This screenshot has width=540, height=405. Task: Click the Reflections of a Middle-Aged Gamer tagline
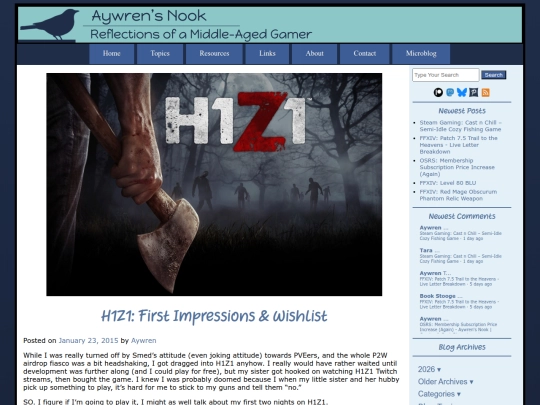pyautogui.click(x=201, y=34)
